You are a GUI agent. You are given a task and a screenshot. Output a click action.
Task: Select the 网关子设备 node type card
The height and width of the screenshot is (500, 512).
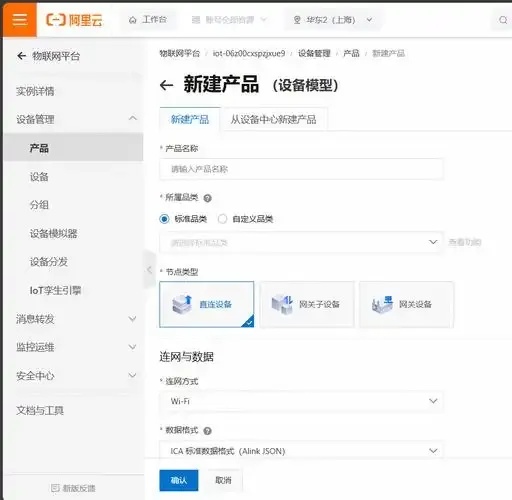click(307, 304)
